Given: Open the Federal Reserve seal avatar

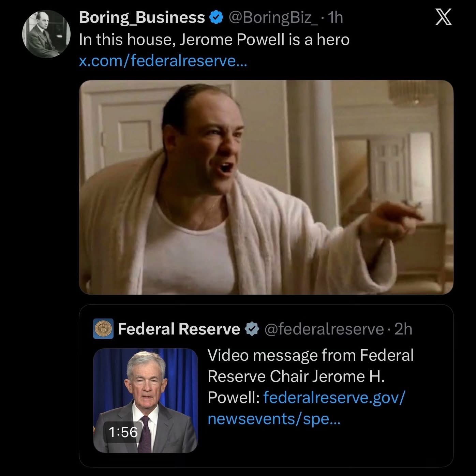Looking at the screenshot, I should [103, 329].
